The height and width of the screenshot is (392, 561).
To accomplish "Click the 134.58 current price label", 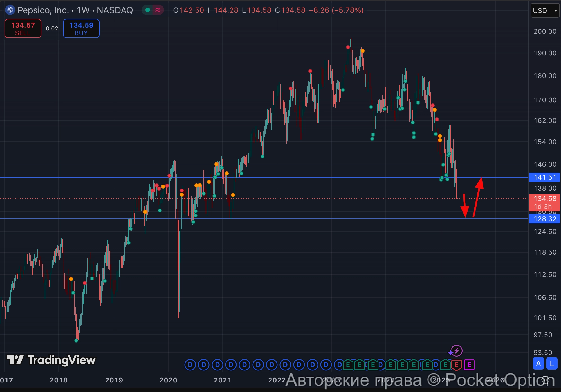I will coord(544,199).
